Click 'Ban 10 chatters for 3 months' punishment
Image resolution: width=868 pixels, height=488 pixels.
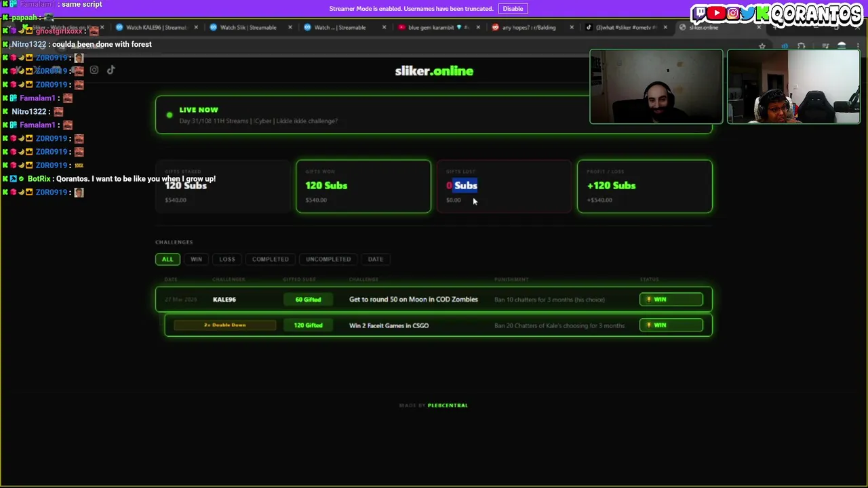coord(549,300)
